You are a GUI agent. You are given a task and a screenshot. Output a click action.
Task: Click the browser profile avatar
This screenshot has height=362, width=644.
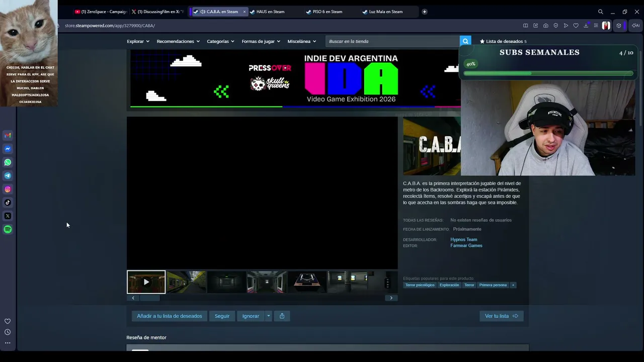click(606, 26)
